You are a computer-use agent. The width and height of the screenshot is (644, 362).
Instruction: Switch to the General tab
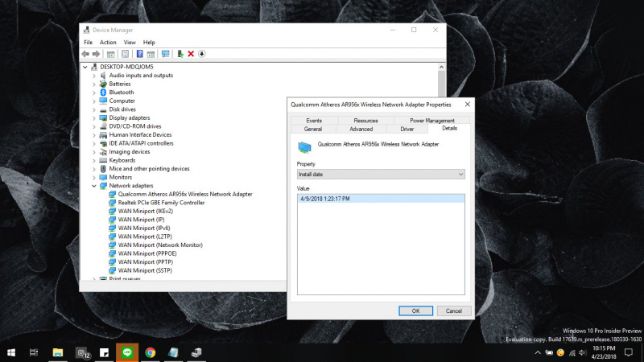pyautogui.click(x=313, y=129)
